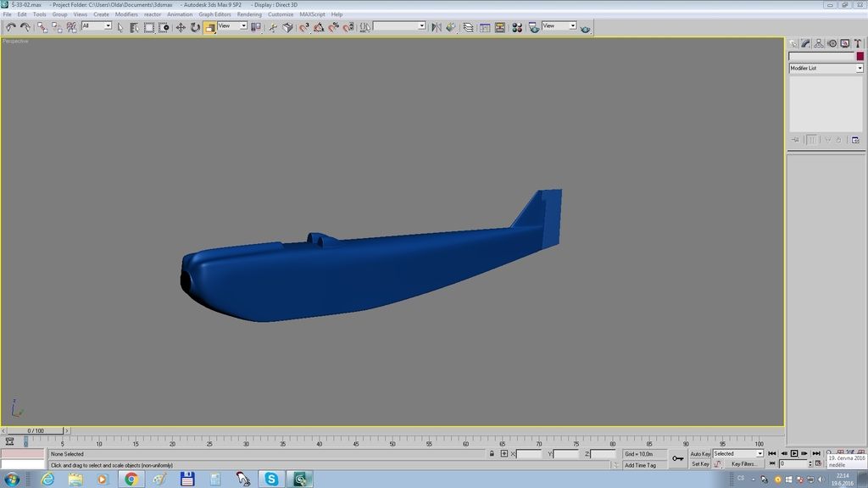Image resolution: width=868 pixels, height=488 pixels.
Task: Open the selection filter All dropdown
Action: coord(97,26)
